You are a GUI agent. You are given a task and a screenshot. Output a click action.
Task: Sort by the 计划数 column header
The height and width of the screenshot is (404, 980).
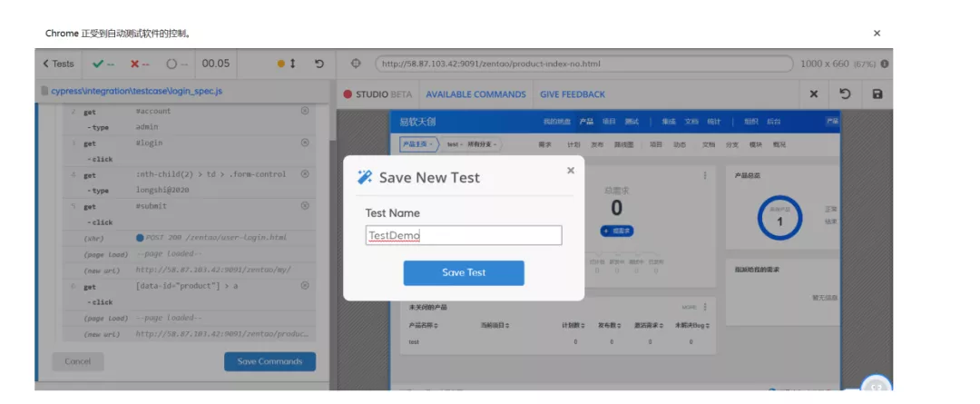point(573,325)
